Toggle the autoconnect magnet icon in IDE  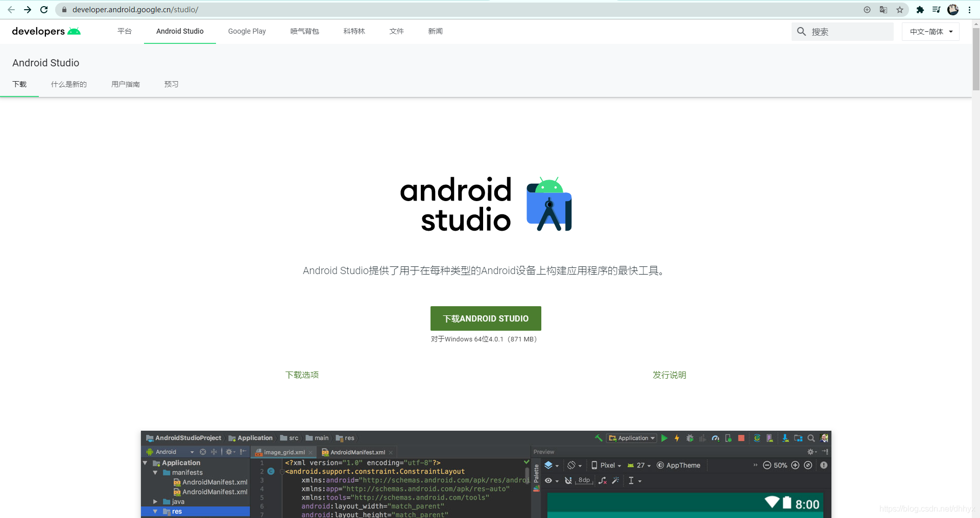(568, 480)
